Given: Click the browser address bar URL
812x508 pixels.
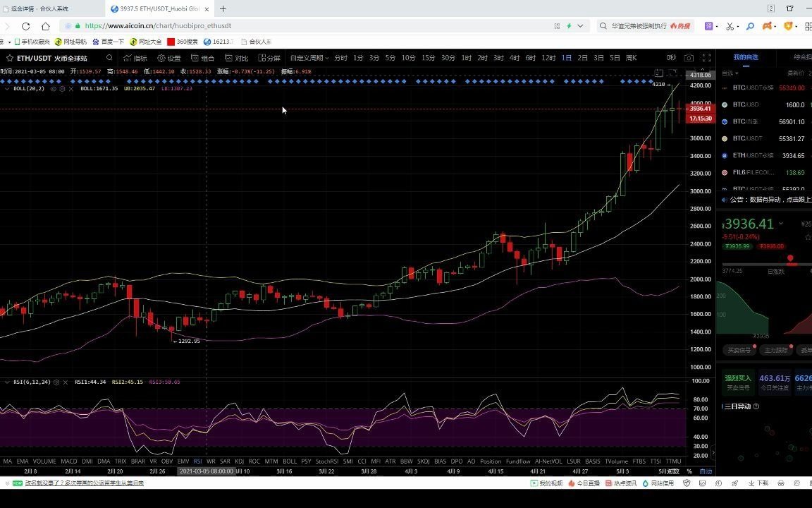Looking at the screenshot, I should 158,25.
